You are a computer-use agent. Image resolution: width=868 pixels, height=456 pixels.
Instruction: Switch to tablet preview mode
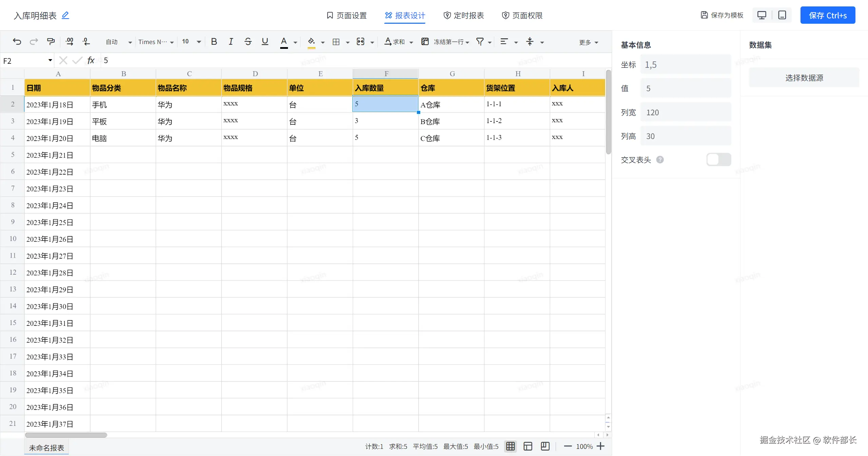pyautogui.click(x=782, y=15)
